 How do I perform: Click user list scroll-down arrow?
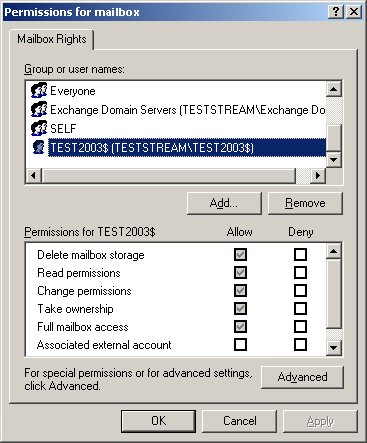(x=334, y=160)
